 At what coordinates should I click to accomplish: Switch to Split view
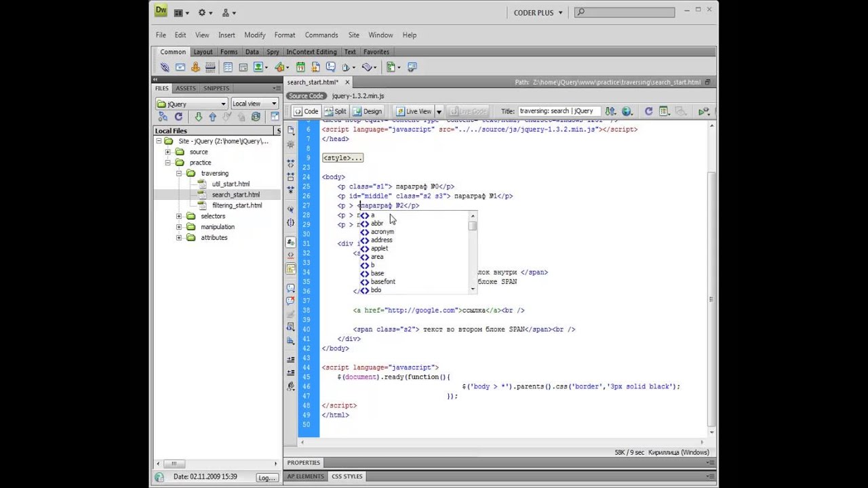(335, 111)
